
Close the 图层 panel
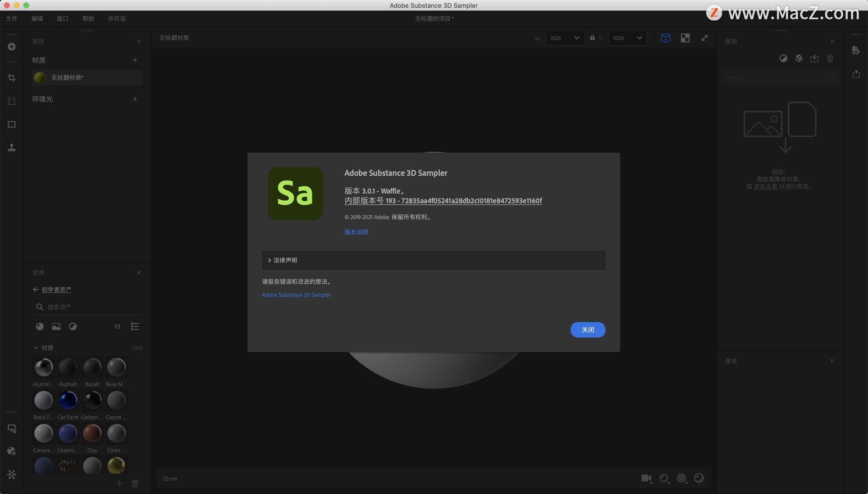[x=832, y=41]
